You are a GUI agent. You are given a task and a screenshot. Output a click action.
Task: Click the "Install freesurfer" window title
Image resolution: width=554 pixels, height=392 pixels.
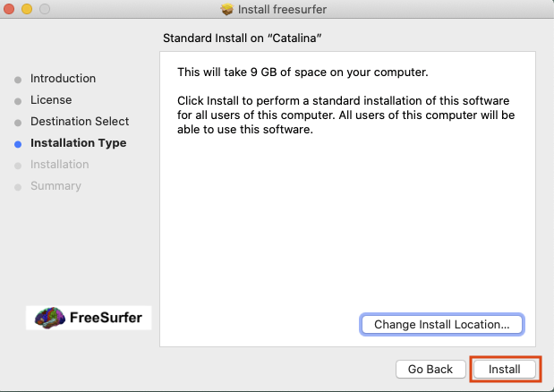click(285, 10)
